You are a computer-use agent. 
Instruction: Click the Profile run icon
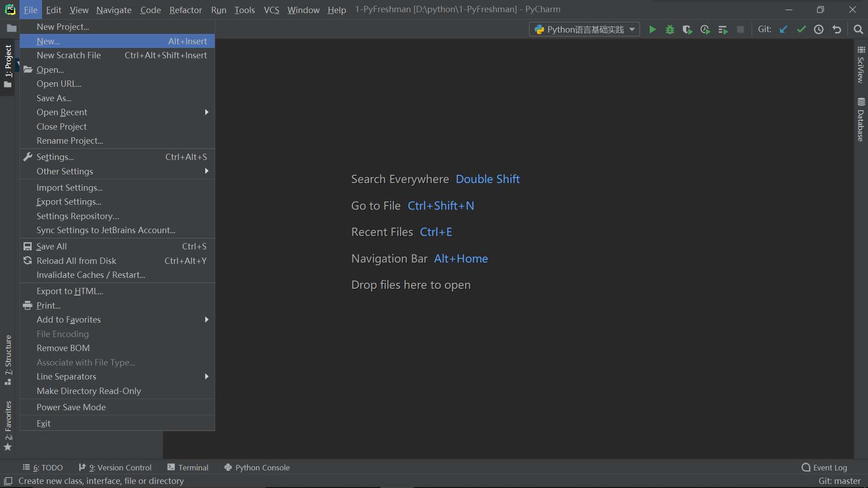click(705, 29)
